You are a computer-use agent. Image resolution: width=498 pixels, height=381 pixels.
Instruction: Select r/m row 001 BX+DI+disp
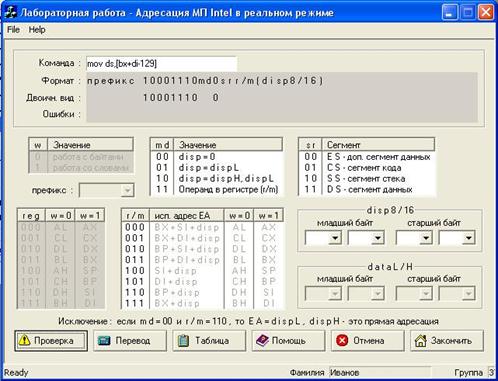point(202,238)
